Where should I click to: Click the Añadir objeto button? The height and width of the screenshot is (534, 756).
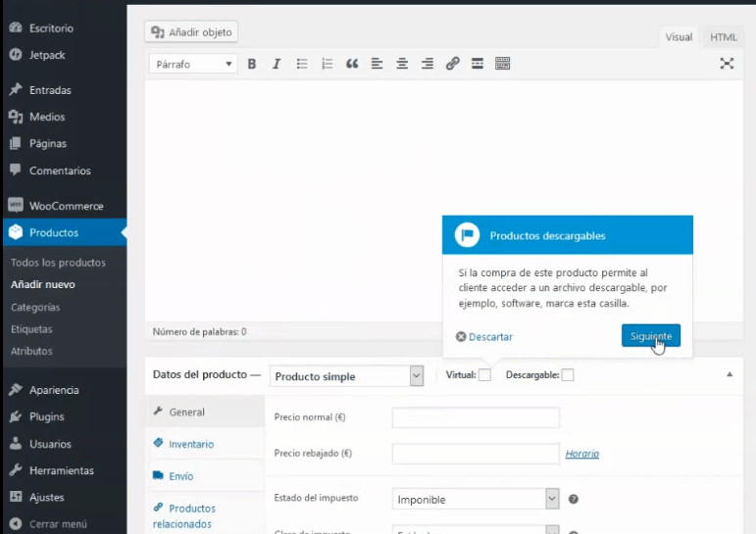(191, 31)
